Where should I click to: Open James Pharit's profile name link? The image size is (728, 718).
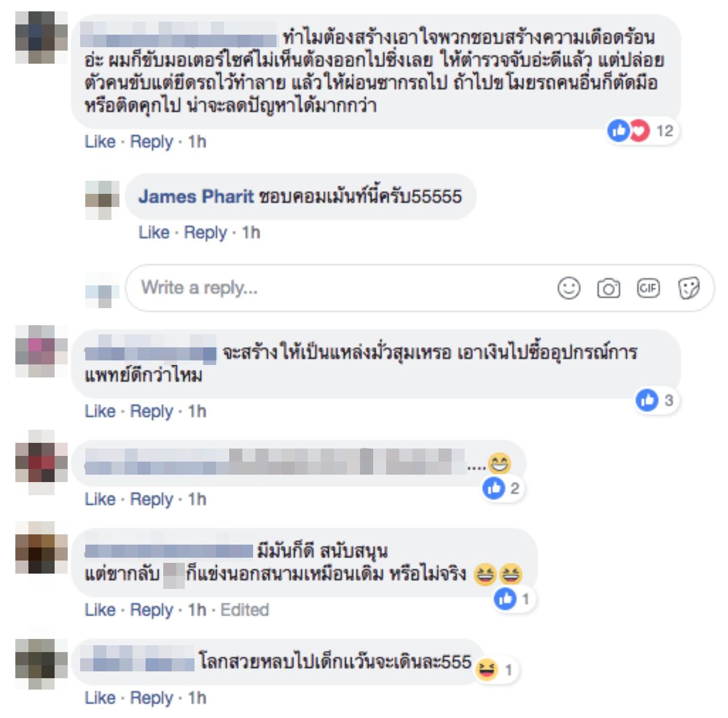[x=196, y=197]
